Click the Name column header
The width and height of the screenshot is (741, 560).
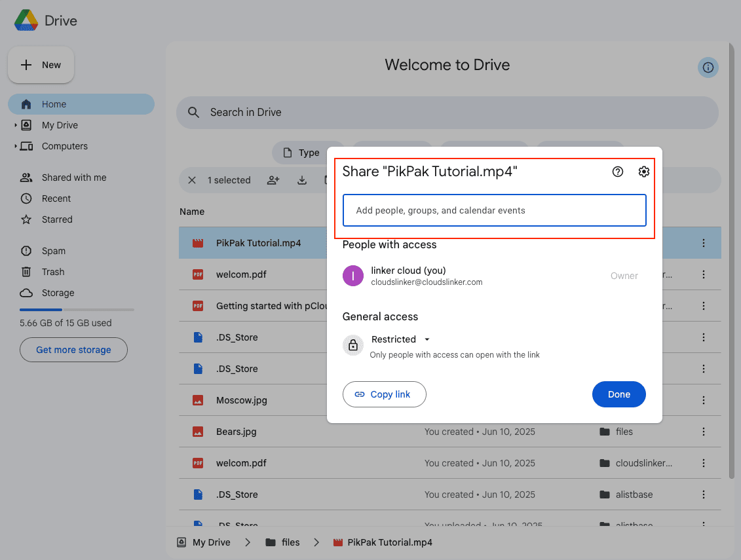click(192, 212)
